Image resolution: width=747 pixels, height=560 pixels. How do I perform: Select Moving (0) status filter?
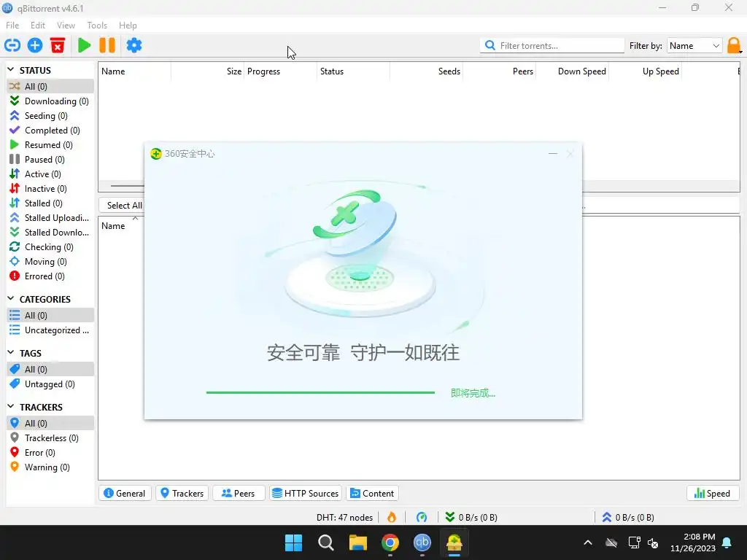coord(50,262)
